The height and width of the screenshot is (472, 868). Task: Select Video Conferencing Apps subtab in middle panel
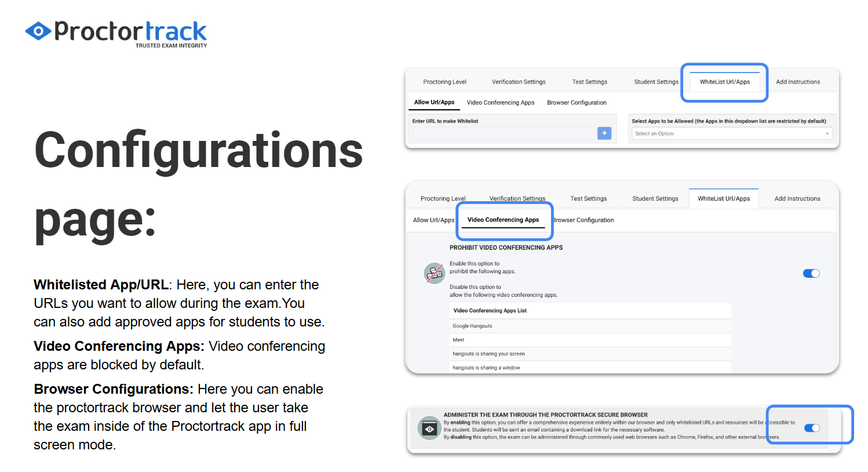click(503, 220)
